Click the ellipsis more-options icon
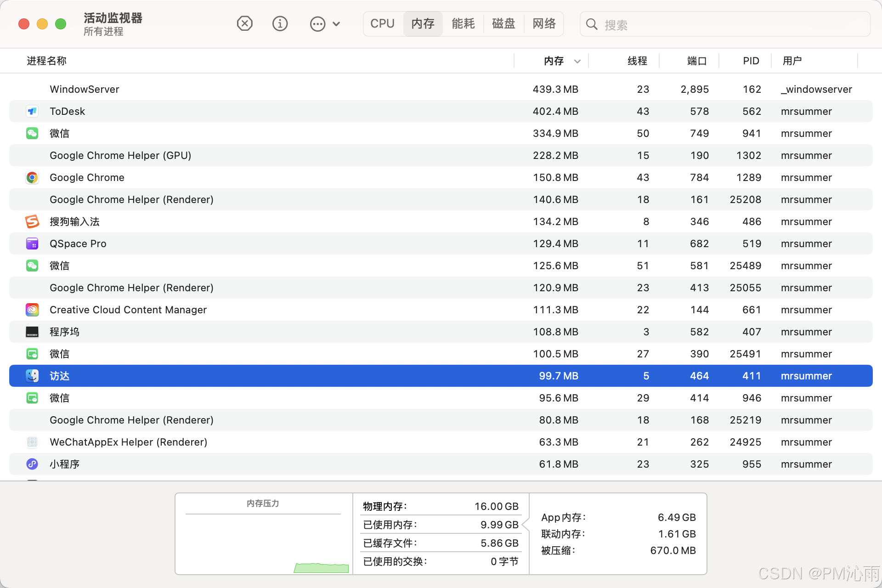 (317, 24)
